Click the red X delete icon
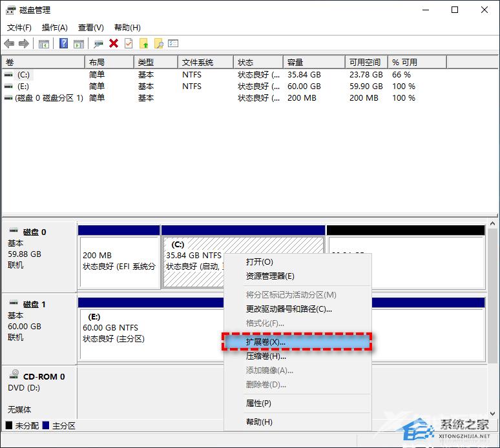 coord(114,43)
